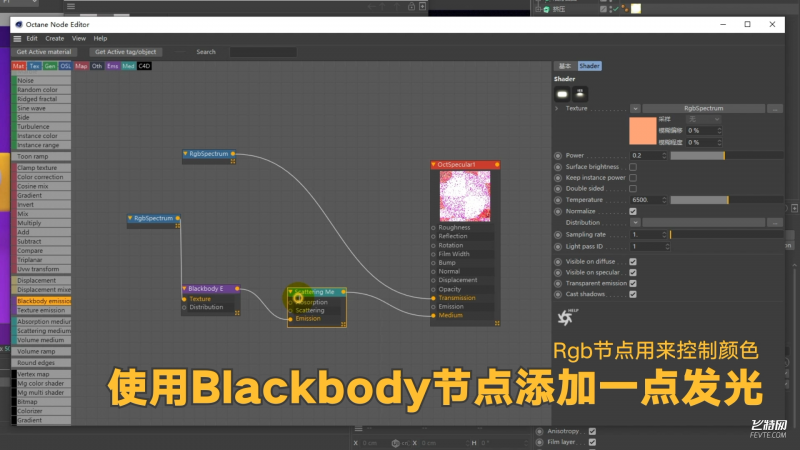Select the first shader preview icon

[562, 94]
